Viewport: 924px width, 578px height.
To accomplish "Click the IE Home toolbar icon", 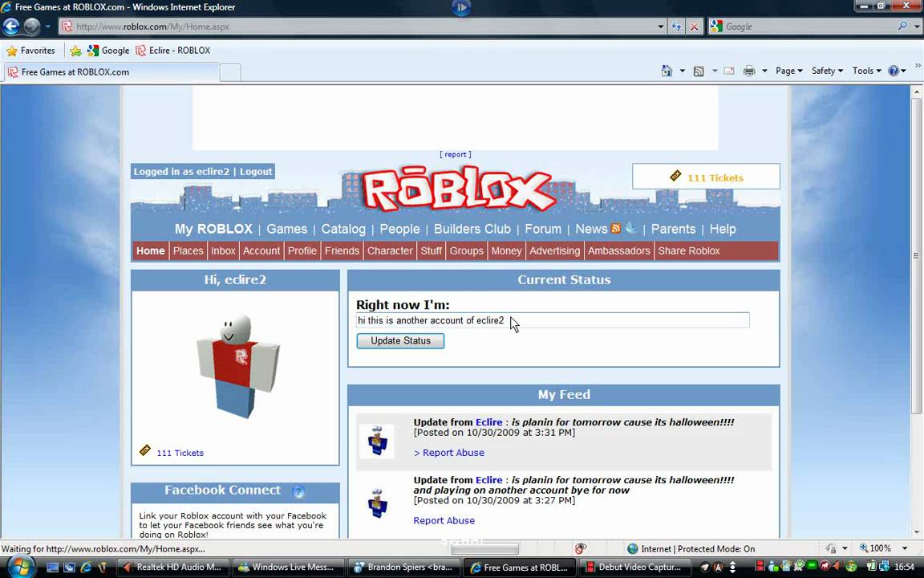I will pos(667,71).
